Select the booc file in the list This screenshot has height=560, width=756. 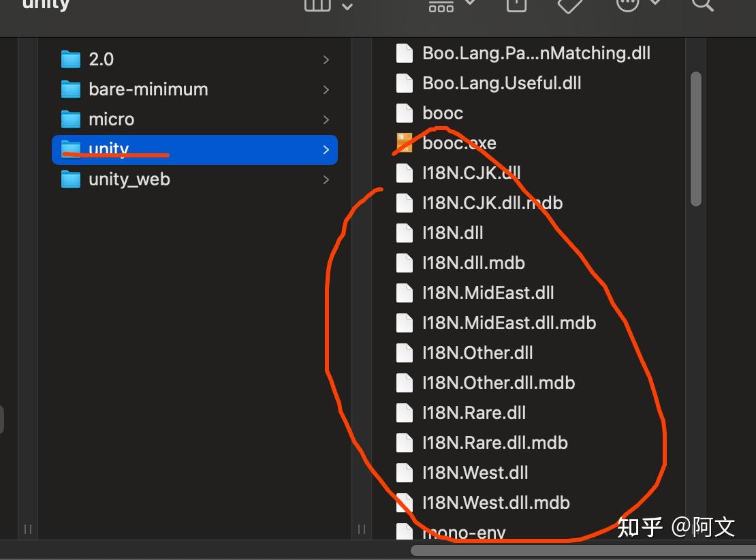pyautogui.click(x=441, y=113)
